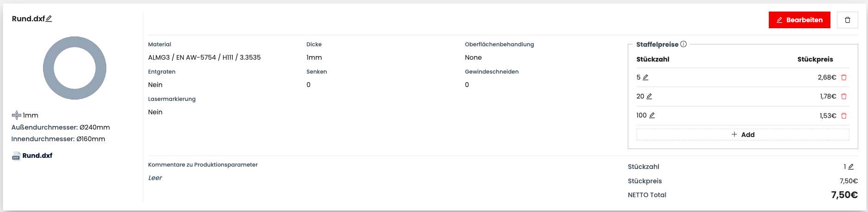Click the NETTO Total amount 7,50€
This screenshot has width=868, height=212.
point(844,195)
